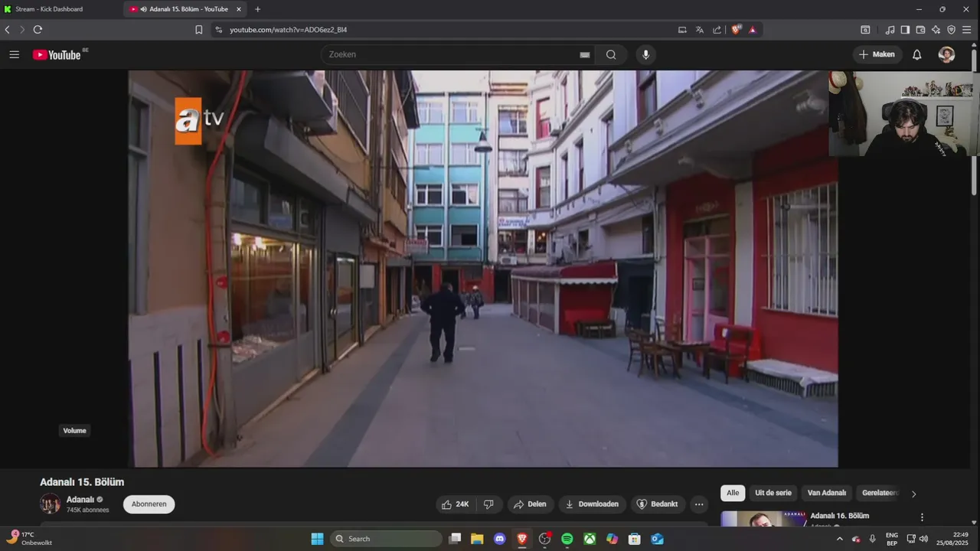Open Windows Start menu
This screenshot has height=551, width=980.
317,539
